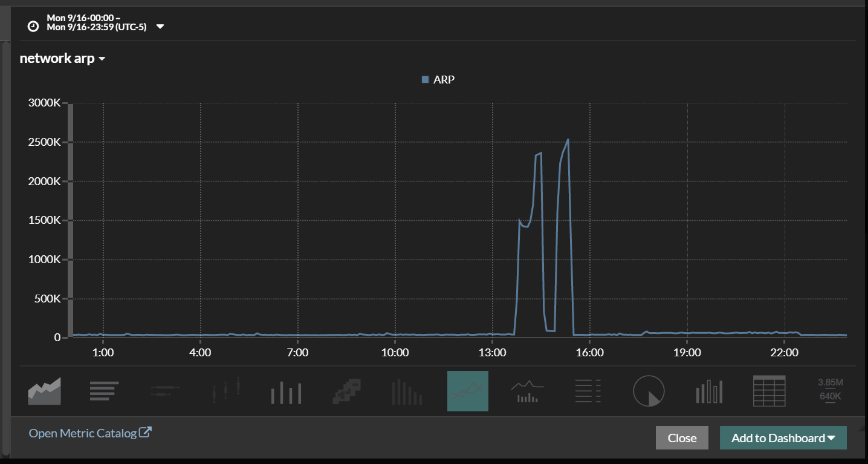Select the candlestick chart type icon

(x=225, y=391)
